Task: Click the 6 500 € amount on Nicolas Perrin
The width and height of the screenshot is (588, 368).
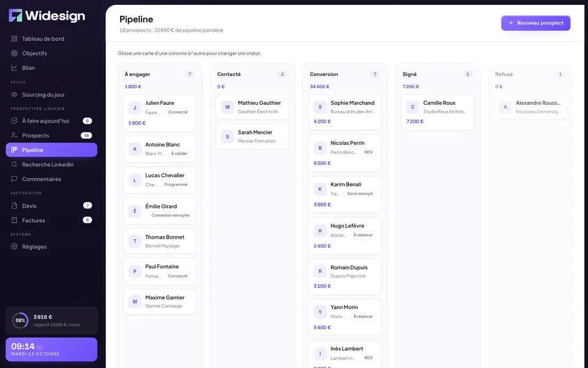Action: 322,163
